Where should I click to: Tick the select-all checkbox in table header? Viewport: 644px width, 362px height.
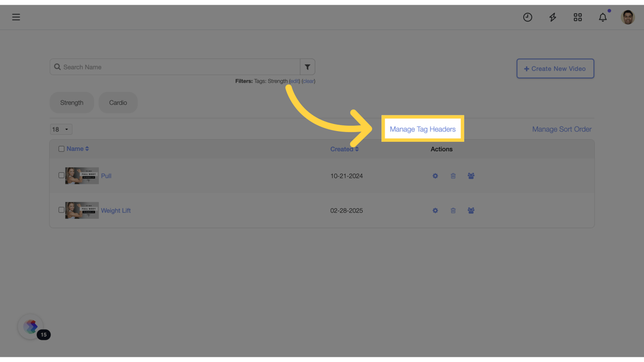pyautogui.click(x=61, y=148)
